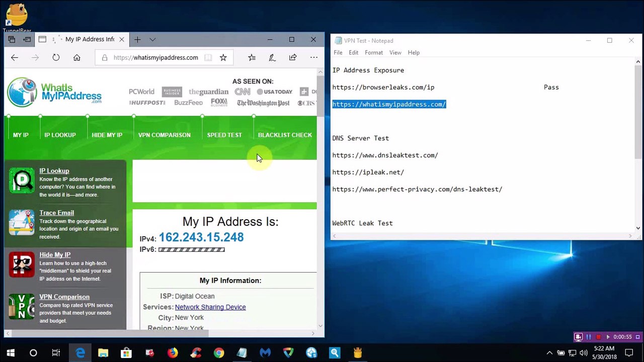Open the Edge favorites hub
Viewport: 644px width, 362px height.
[252, 58]
